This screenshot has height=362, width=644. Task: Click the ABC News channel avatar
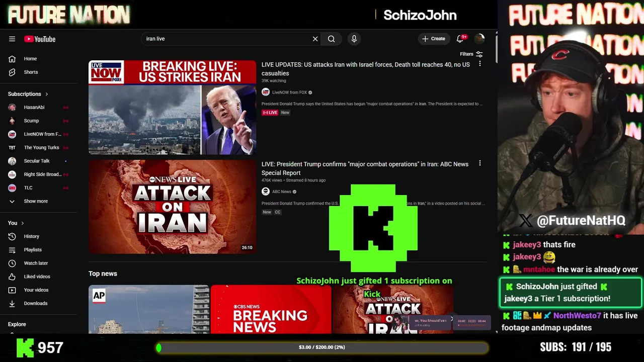(266, 192)
